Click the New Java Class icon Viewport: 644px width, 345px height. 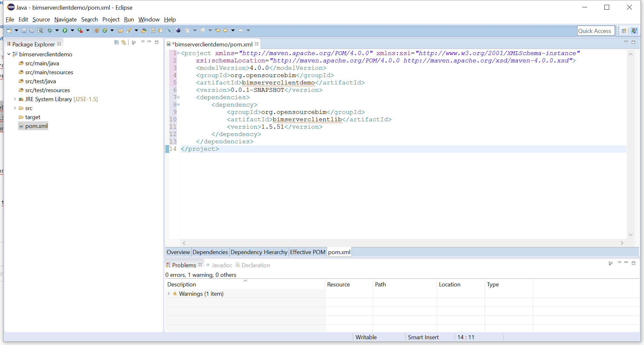pyautogui.click(x=105, y=30)
